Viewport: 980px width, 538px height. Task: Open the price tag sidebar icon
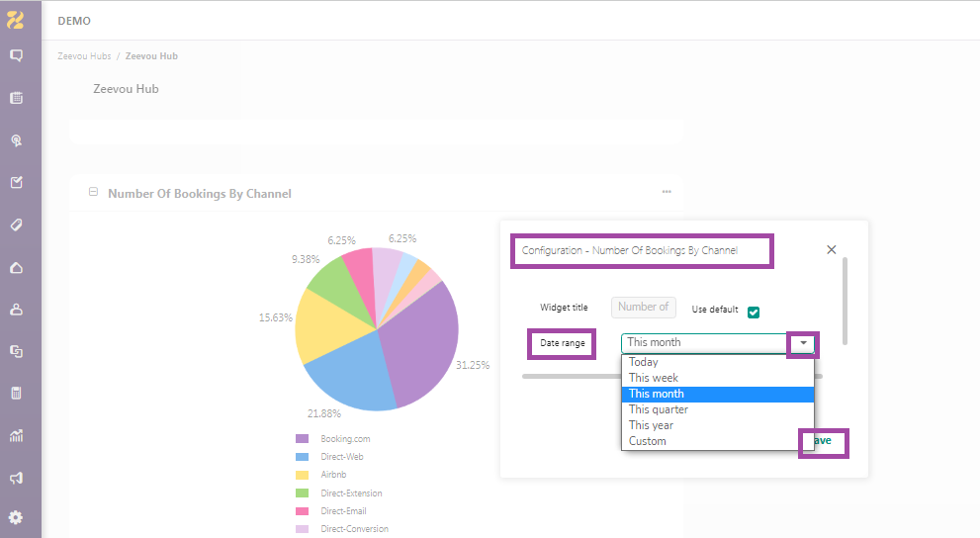click(17, 224)
